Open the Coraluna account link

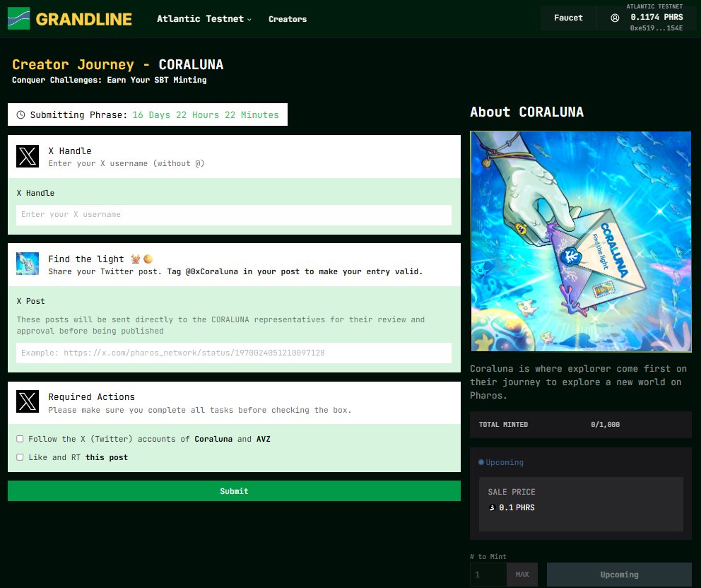213,439
